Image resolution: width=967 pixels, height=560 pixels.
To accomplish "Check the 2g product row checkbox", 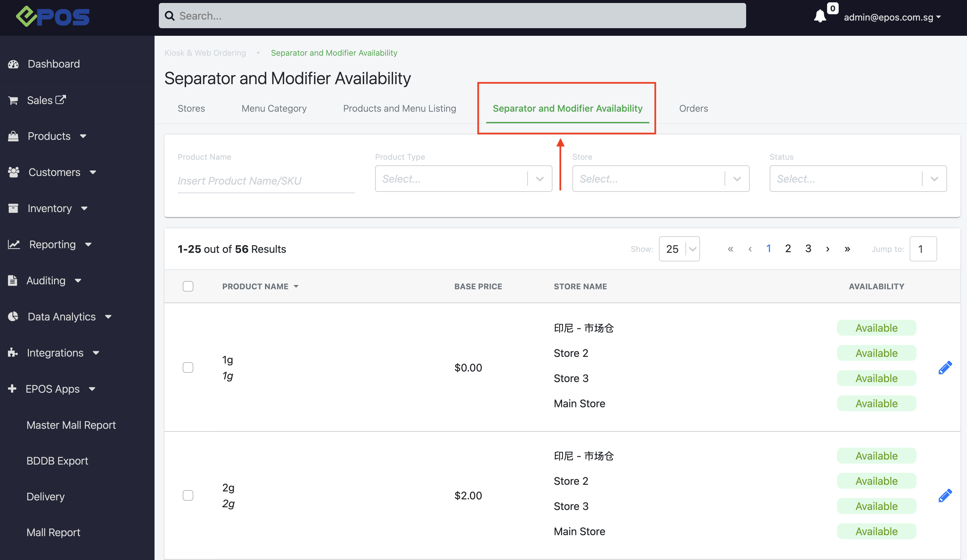I will (188, 496).
